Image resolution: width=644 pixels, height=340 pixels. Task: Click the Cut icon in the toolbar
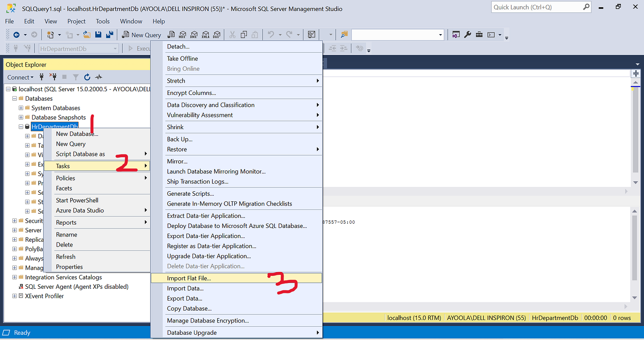pyautogui.click(x=232, y=35)
